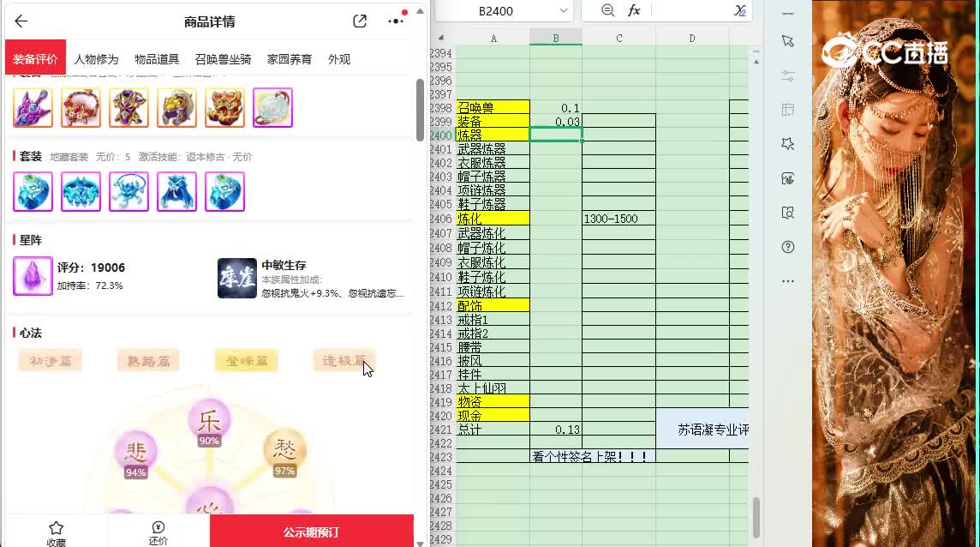Open the red bead bracelet equipment icon
The height and width of the screenshot is (547, 980).
(81, 108)
